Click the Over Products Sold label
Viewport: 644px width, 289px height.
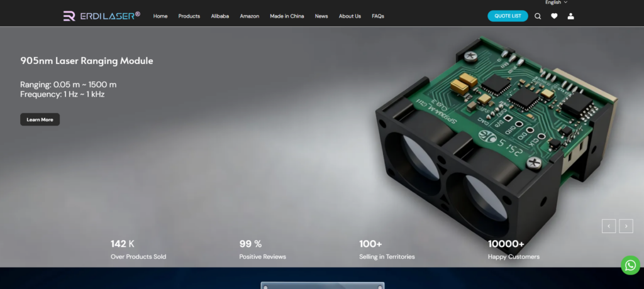tap(138, 256)
